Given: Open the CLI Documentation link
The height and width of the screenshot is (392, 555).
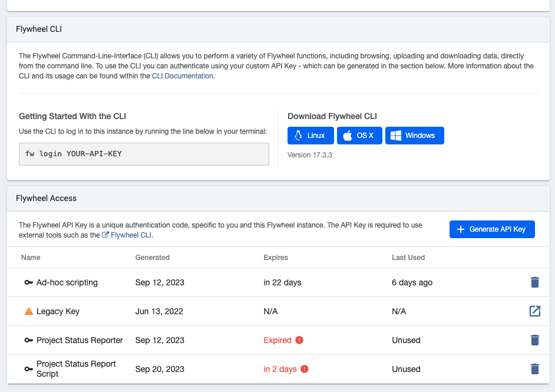Looking at the screenshot, I should [182, 75].
